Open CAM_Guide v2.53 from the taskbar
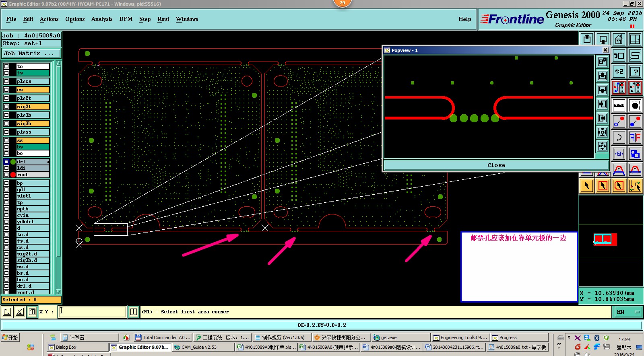Image resolution: width=644 pixels, height=356 pixels. (x=204, y=347)
